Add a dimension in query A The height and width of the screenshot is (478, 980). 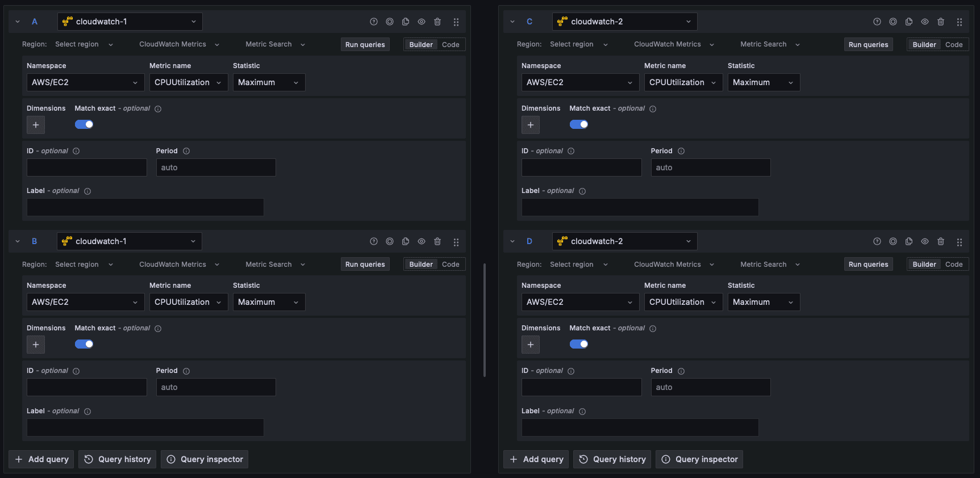[x=36, y=125]
